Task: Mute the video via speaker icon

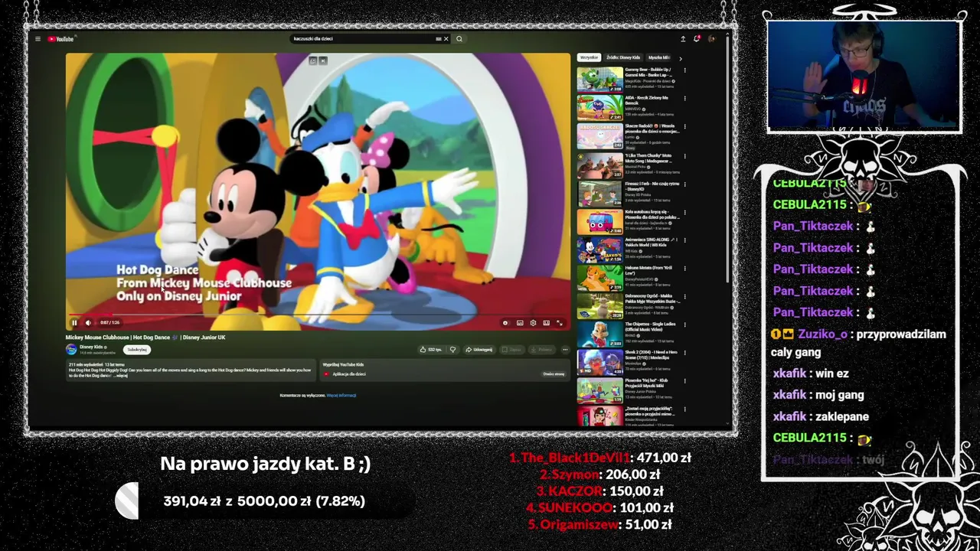Action: tap(88, 323)
